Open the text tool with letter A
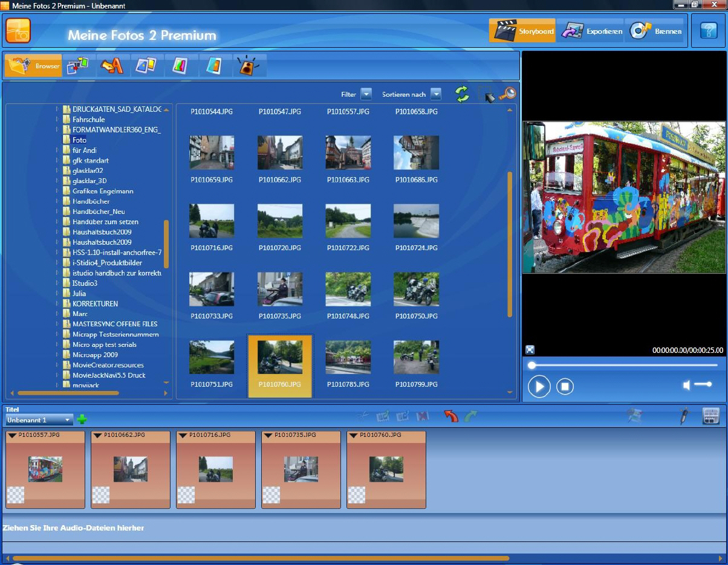 pos(111,65)
